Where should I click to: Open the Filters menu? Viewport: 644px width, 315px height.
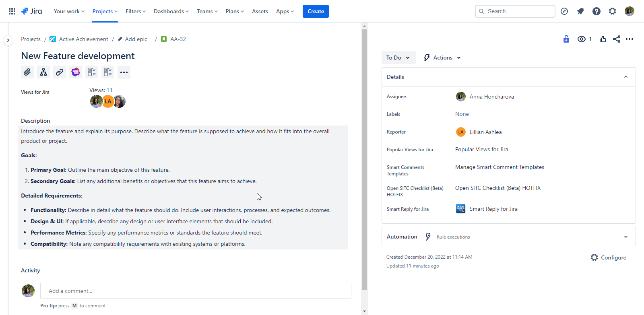pyautogui.click(x=135, y=11)
